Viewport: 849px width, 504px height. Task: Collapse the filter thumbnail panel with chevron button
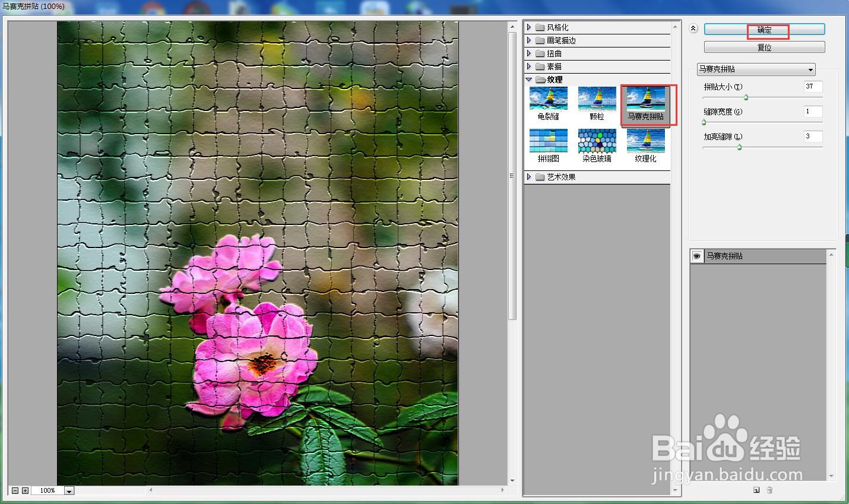[x=693, y=28]
